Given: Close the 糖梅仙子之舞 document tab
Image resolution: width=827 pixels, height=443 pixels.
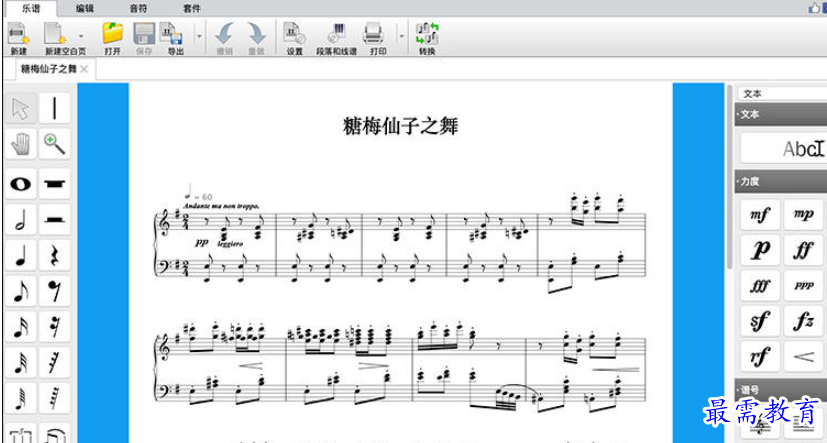Looking at the screenshot, I should pyautogui.click(x=84, y=69).
